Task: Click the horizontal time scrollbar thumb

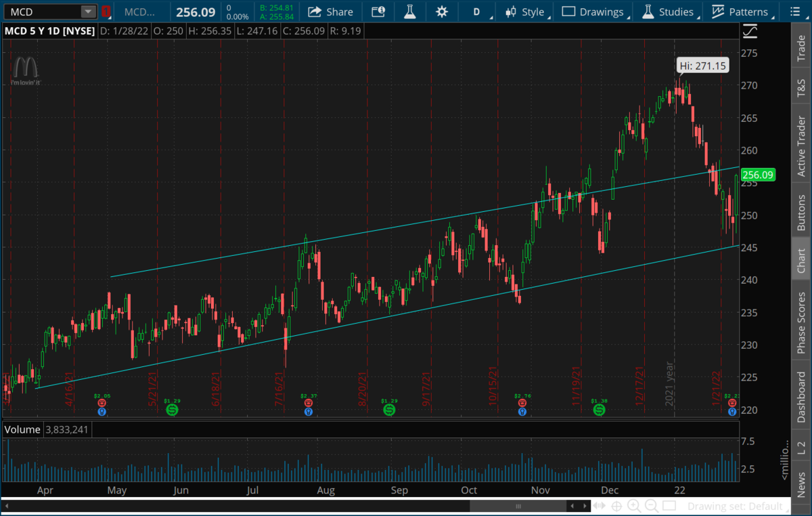Action: click(x=519, y=506)
